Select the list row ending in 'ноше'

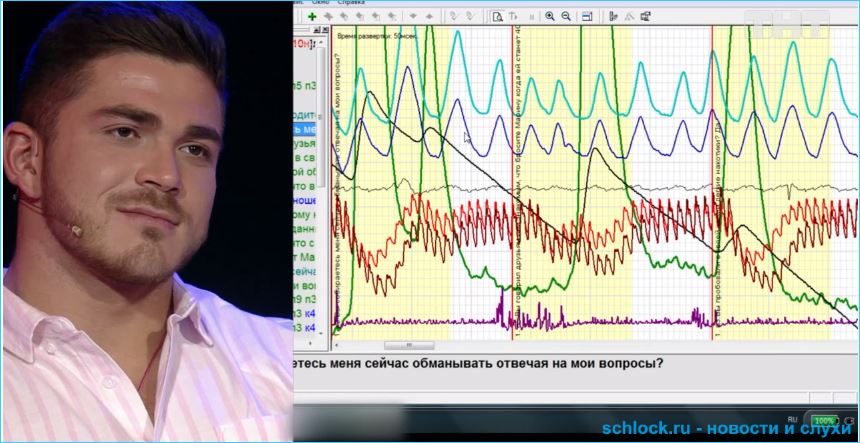click(305, 201)
